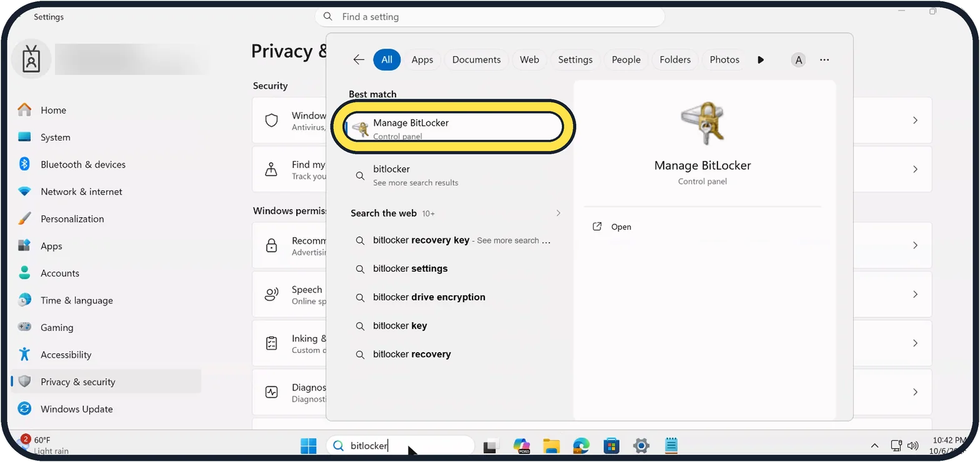Click the network icon in the system tray
Image resolution: width=980 pixels, height=462 pixels.
896,446
